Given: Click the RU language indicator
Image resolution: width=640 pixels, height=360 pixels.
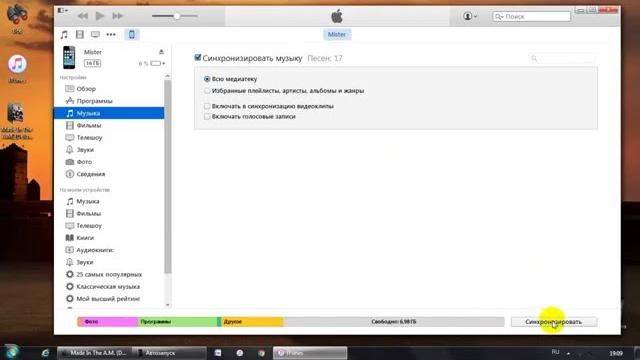Looking at the screenshot, I should pos(555,352).
